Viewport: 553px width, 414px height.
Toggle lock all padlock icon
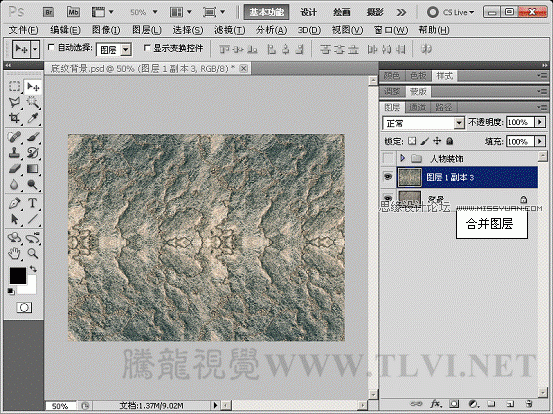tap(449, 141)
